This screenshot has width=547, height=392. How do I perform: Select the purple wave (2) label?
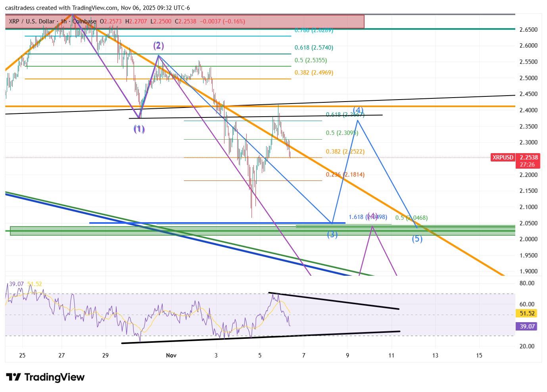159,46
